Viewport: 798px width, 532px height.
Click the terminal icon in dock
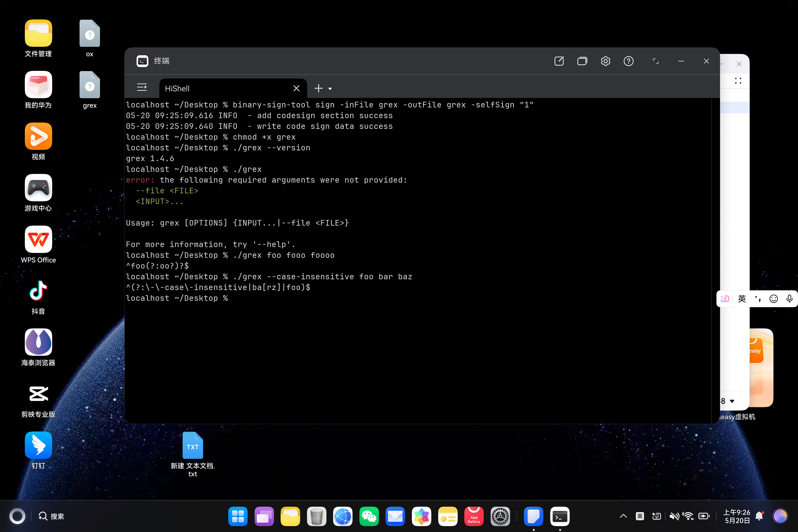tap(560, 516)
